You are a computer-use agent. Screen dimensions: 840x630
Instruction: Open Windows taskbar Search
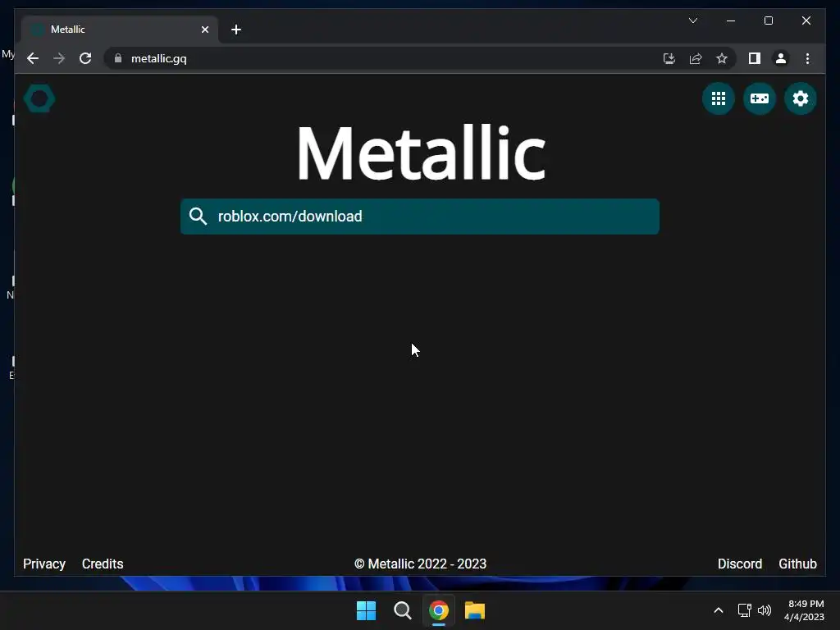[402, 610]
